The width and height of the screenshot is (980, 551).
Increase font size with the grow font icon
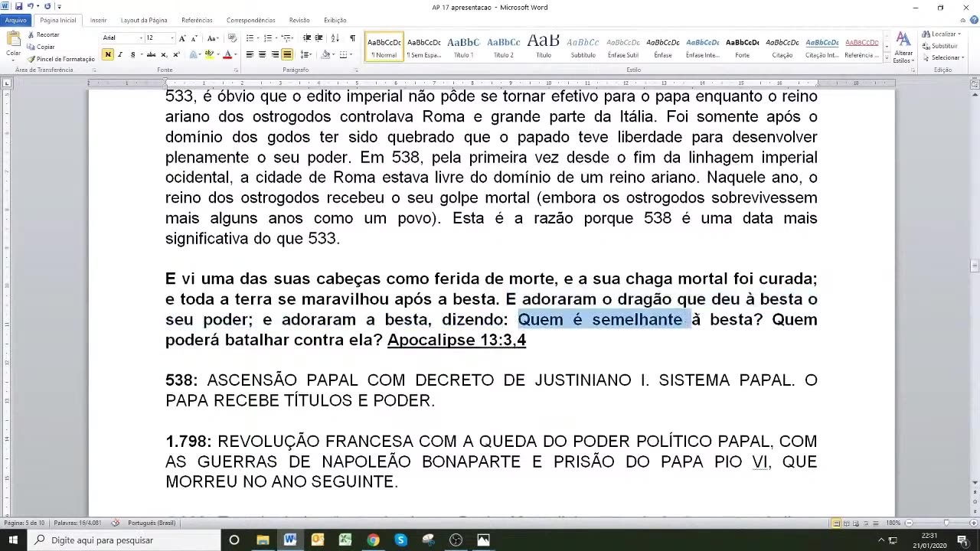point(182,38)
